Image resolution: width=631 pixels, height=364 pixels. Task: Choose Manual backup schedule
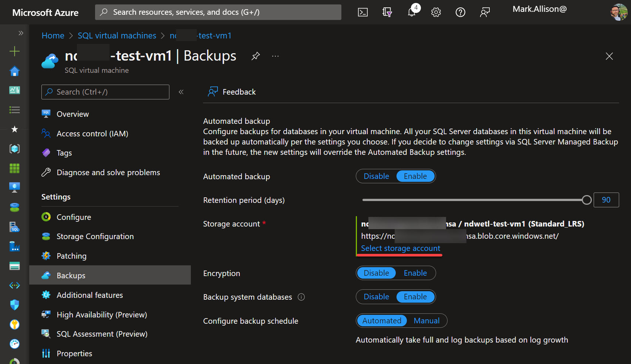click(x=427, y=321)
